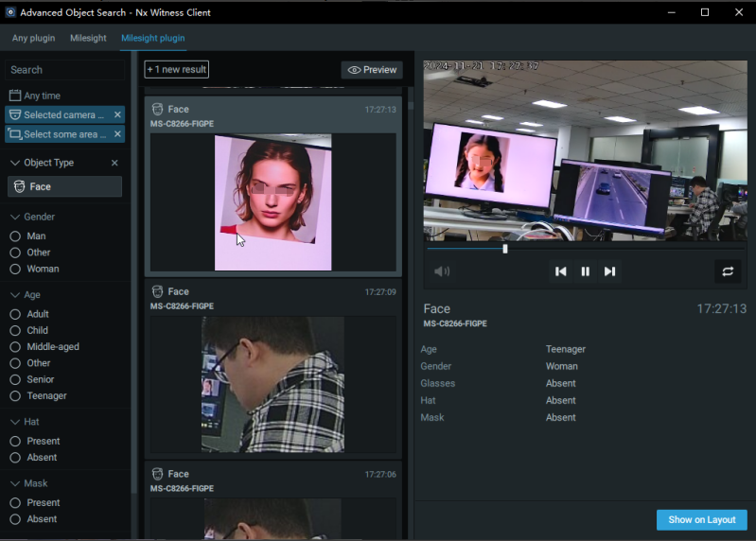Mute the preview video audio

coord(442,271)
